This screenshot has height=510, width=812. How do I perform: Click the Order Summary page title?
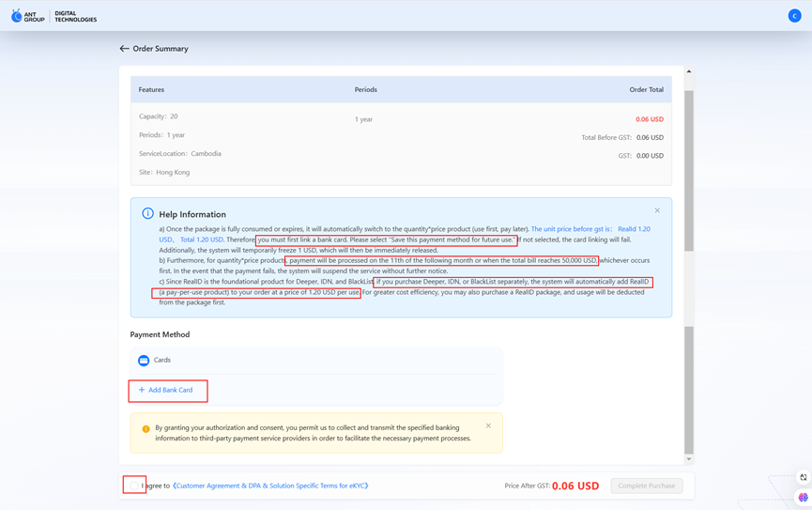161,49
